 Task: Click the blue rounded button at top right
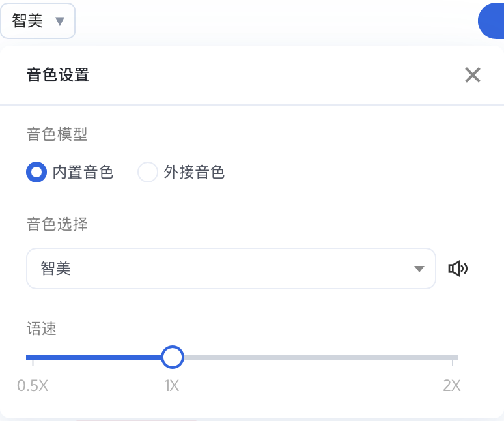coord(491,21)
